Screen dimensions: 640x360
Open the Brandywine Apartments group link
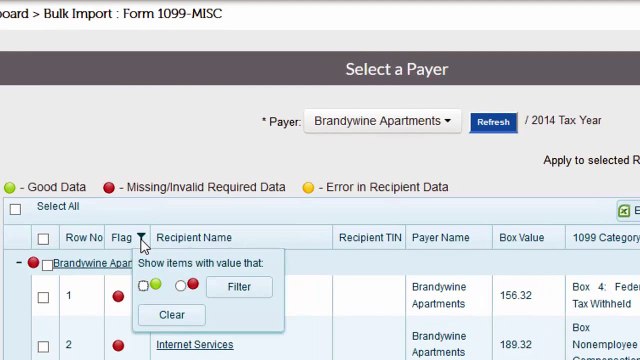(x=93, y=263)
